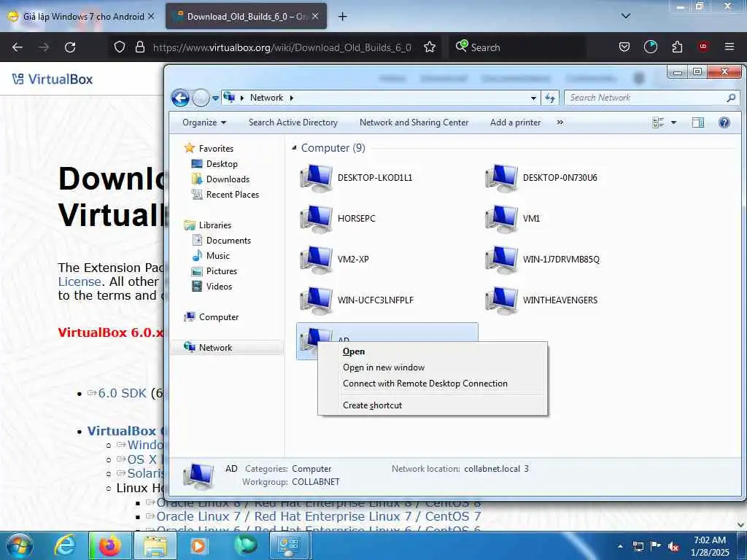This screenshot has width=747, height=560.
Task: Click the VirtualBox logo link
Action: (53, 79)
